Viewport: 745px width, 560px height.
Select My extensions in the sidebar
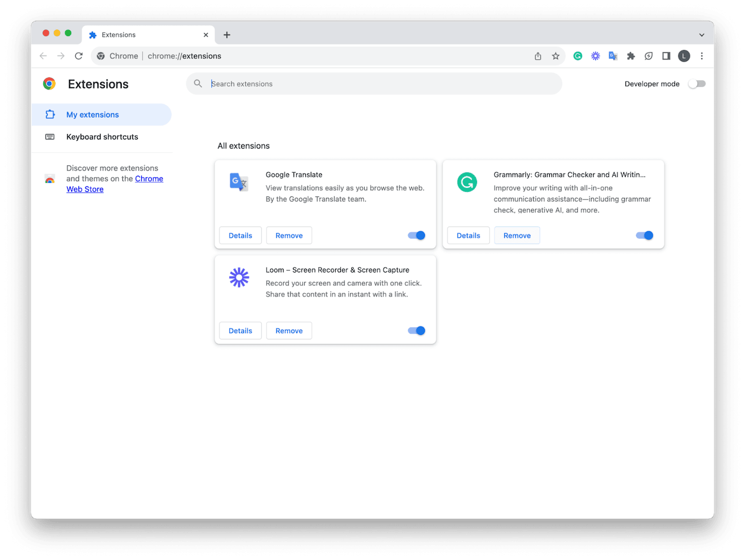101,115
